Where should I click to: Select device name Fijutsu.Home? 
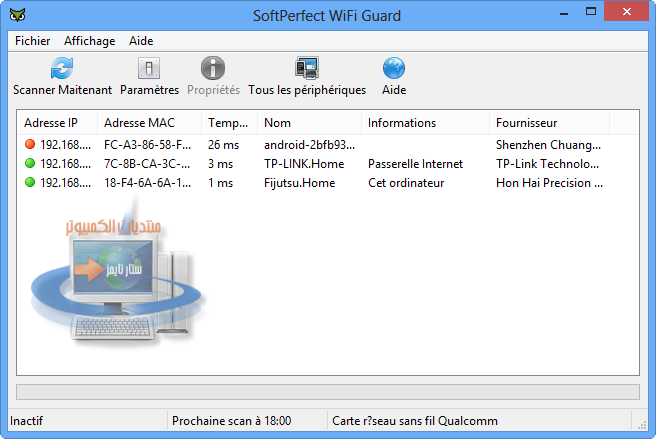(300, 183)
